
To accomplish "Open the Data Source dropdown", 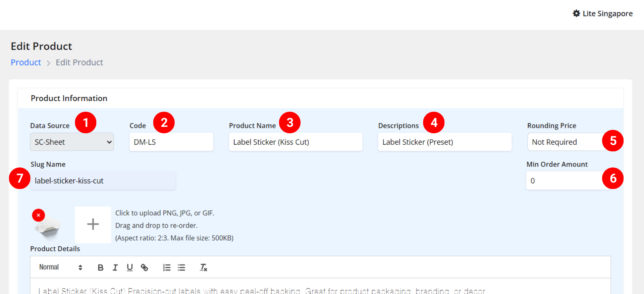I will [72, 142].
